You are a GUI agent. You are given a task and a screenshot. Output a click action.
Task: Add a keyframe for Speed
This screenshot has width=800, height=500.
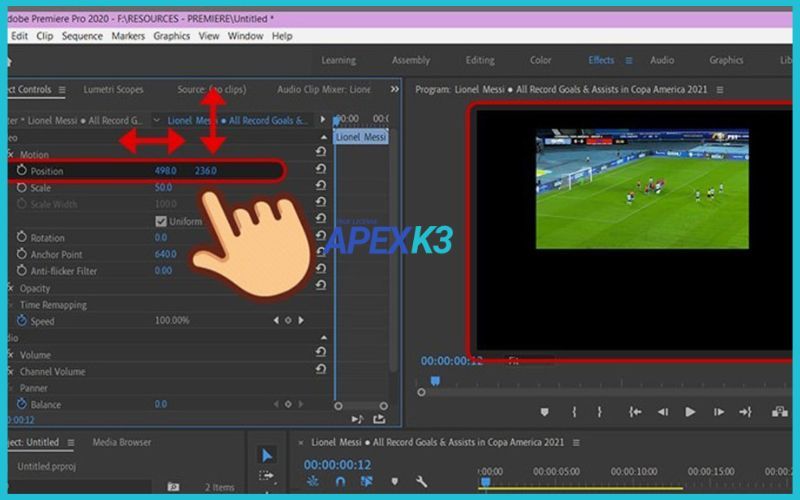coord(288,320)
